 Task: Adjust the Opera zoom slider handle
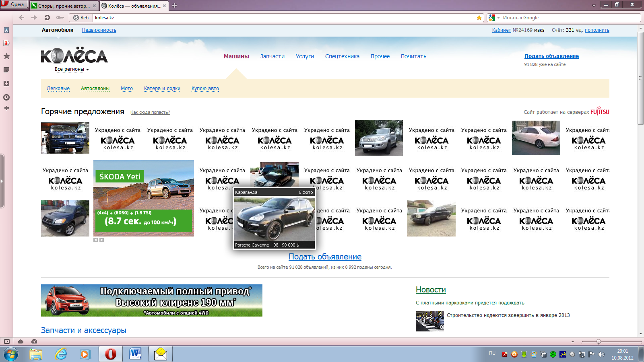point(599,341)
